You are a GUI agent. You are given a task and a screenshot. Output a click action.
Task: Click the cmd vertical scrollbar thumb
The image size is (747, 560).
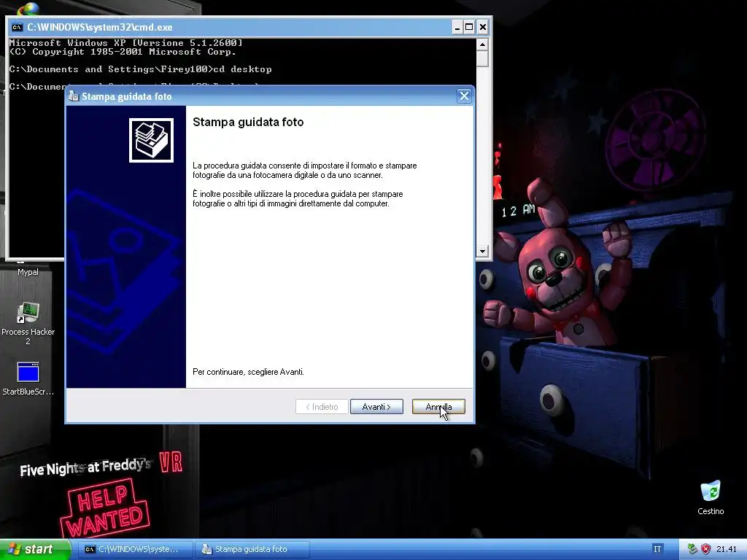tap(482, 58)
